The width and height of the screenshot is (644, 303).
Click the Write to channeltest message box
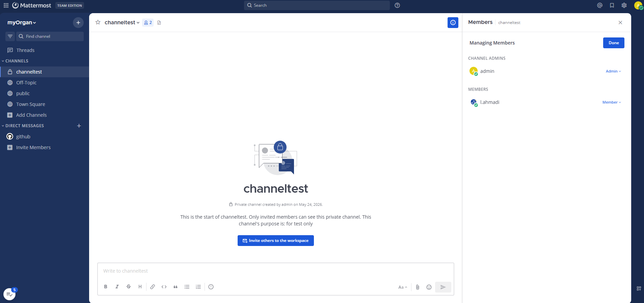click(276, 271)
